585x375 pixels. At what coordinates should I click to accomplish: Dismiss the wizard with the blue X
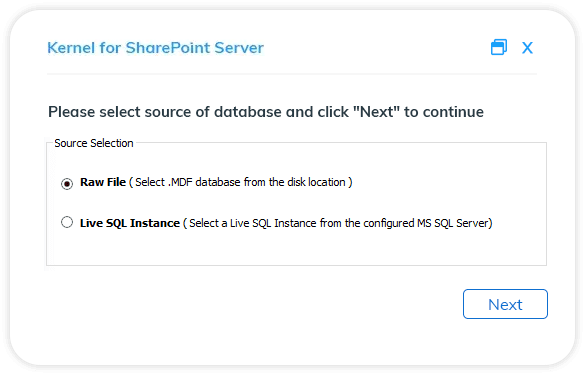pyautogui.click(x=527, y=48)
